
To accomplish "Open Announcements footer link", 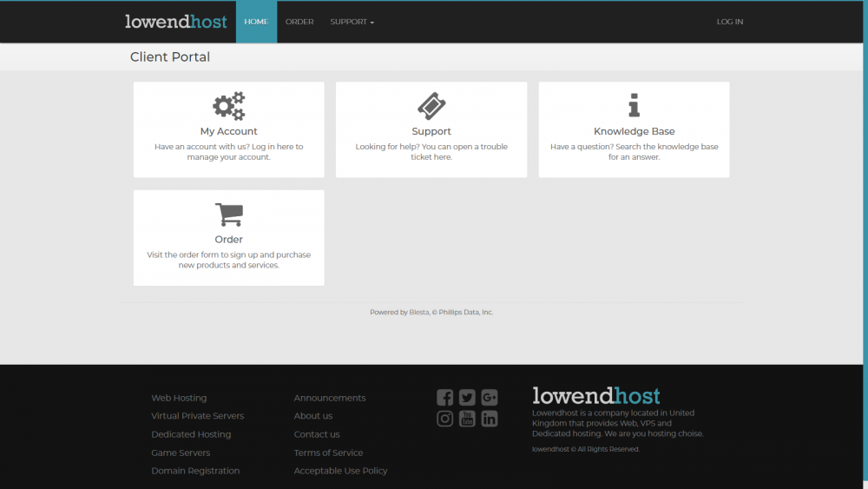I will 329,398.
